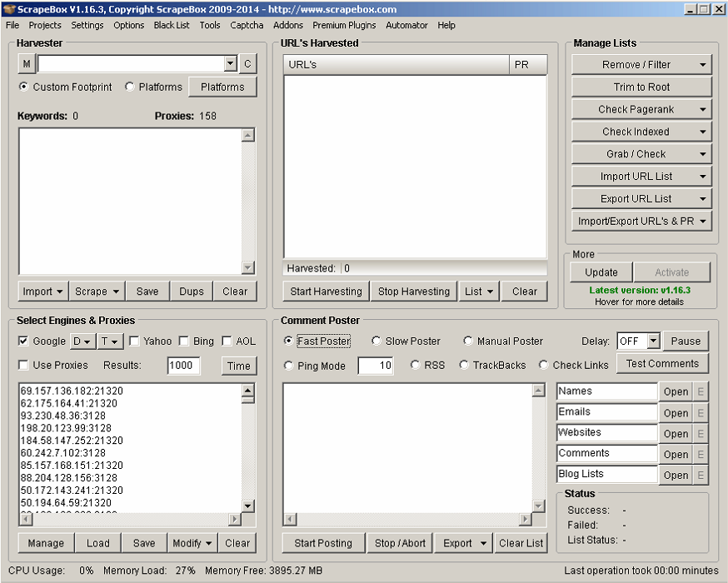Open the Google D dropdown
The width and height of the screenshot is (728, 583).
pyautogui.click(x=82, y=341)
